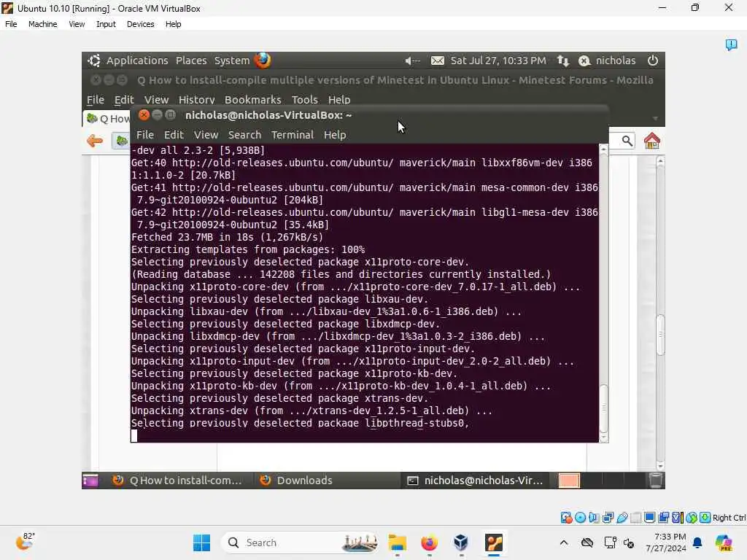The height and width of the screenshot is (560, 747).
Task: Open File Explorer from Windows taskbar
Action: point(398,542)
